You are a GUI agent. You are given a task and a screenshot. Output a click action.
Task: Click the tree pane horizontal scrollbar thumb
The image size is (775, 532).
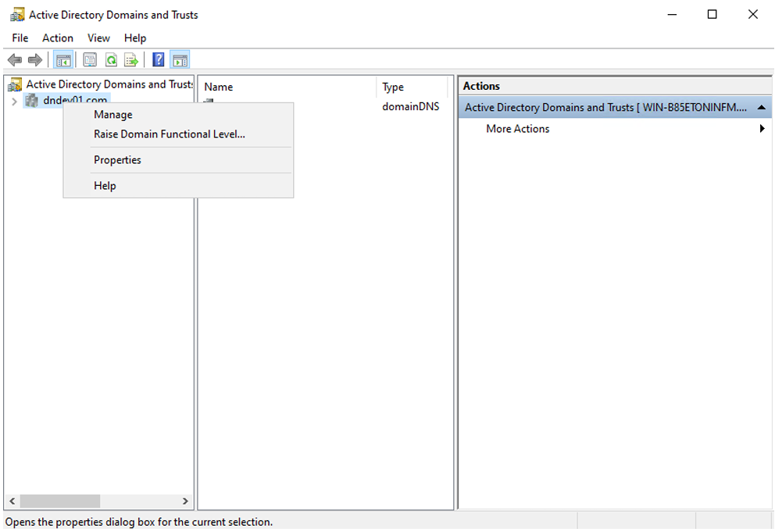click(x=60, y=501)
